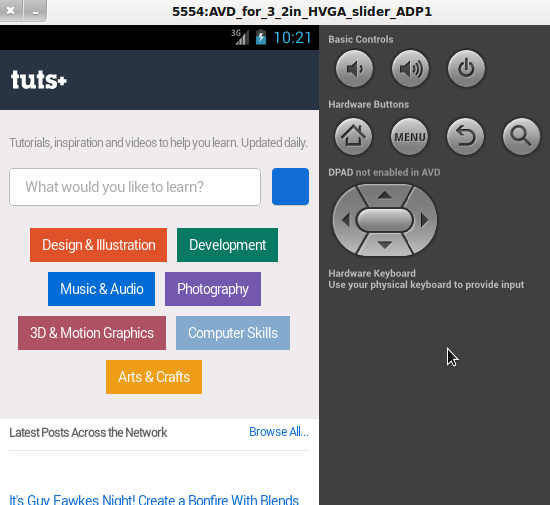Open the Design & Illustration category
Screen dimensions: 550x505
[x=99, y=245]
